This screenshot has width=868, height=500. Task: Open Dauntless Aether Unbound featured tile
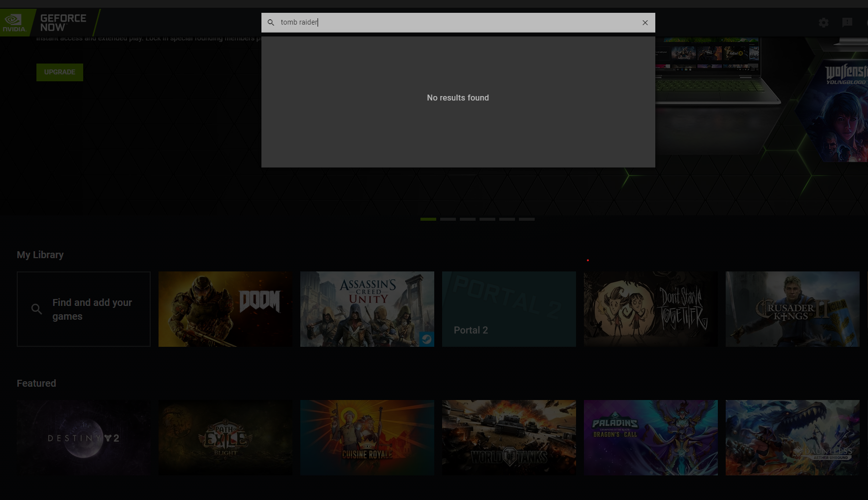pos(793,437)
